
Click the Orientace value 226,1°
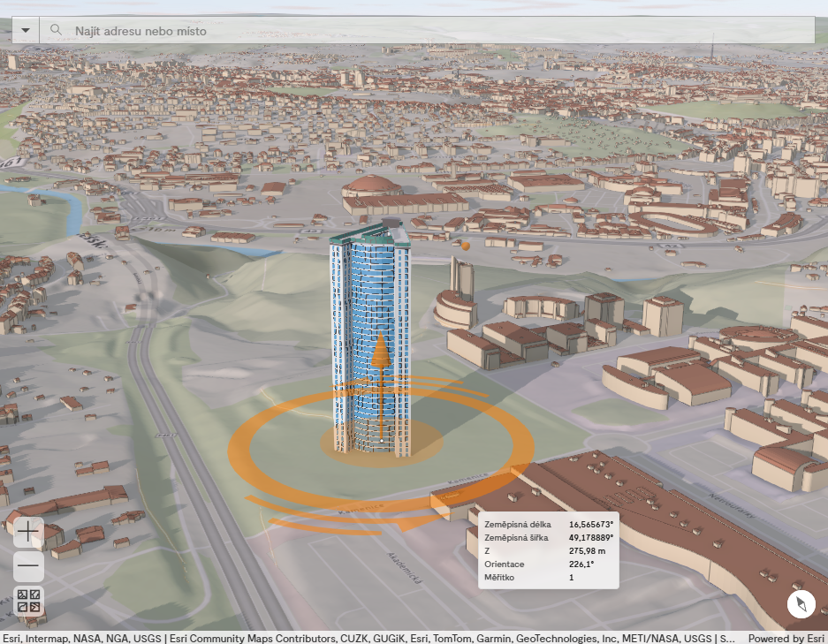point(581,564)
